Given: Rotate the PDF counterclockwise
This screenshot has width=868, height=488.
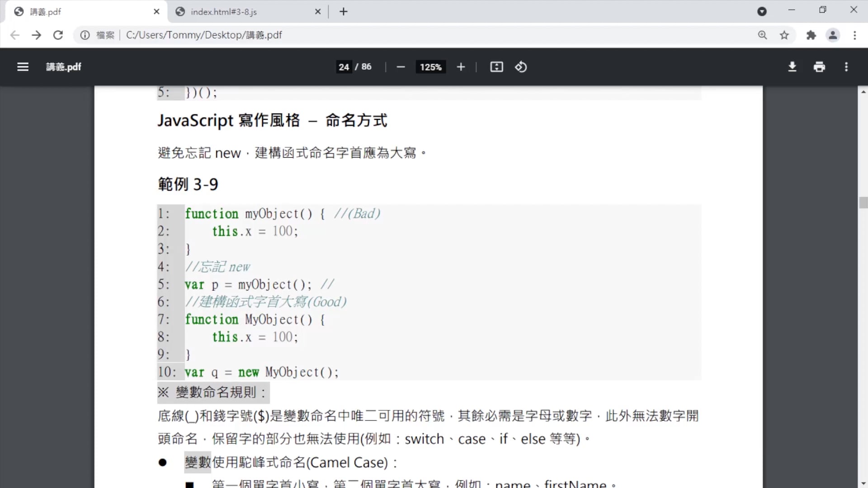Looking at the screenshot, I should [x=521, y=67].
